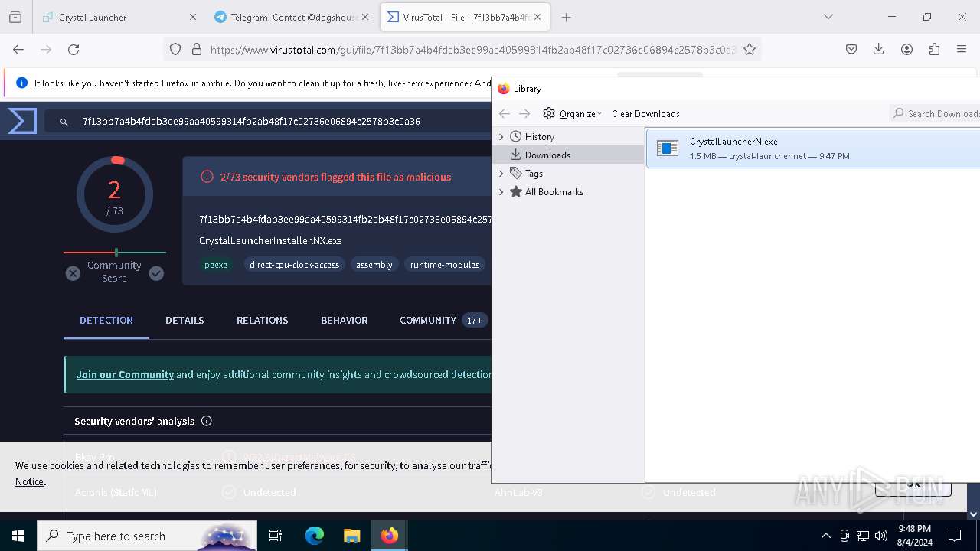Open the DETAILS tab
The height and width of the screenshot is (551, 980).
[185, 320]
